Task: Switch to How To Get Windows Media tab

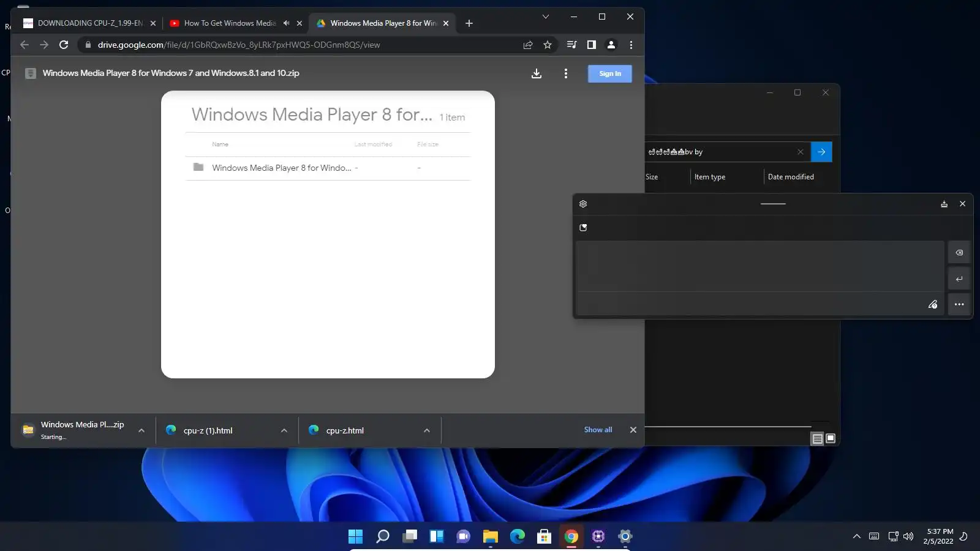Action: pos(230,23)
